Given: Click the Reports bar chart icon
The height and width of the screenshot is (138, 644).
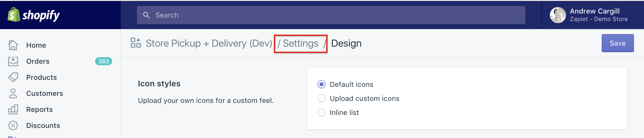Looking at the screenshot, I should pos(13,109).
